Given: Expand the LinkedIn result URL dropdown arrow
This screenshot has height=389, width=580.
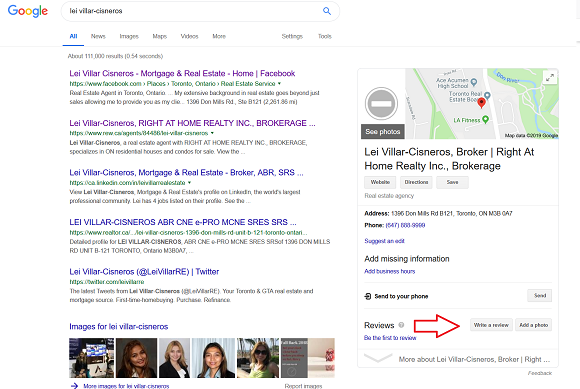Looking at the screenshot, I should tap(189, 182).
